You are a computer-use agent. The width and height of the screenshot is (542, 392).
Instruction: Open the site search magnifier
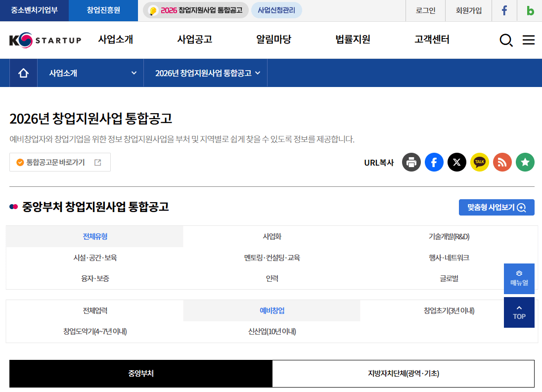(505, 40)
